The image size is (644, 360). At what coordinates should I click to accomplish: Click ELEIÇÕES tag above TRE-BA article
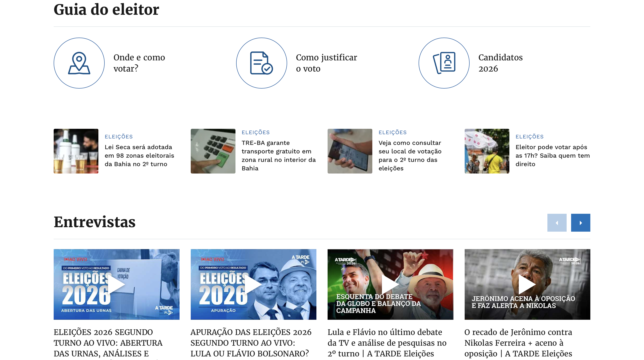(x=256, y=133)
